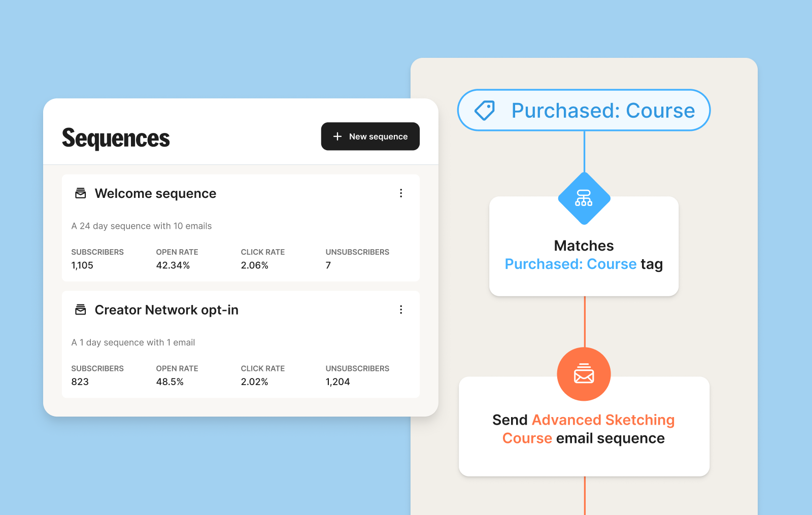
Task: Select the Purchased: Course trigger pill
Action: pyautogui.click(x=584, y=110)
